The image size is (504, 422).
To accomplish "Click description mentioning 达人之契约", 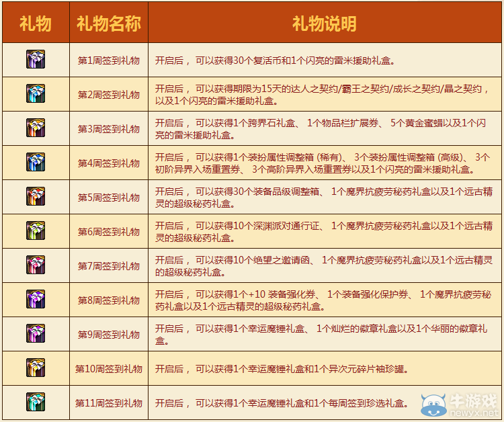I will pyautogui.click(x=325, y=94).
